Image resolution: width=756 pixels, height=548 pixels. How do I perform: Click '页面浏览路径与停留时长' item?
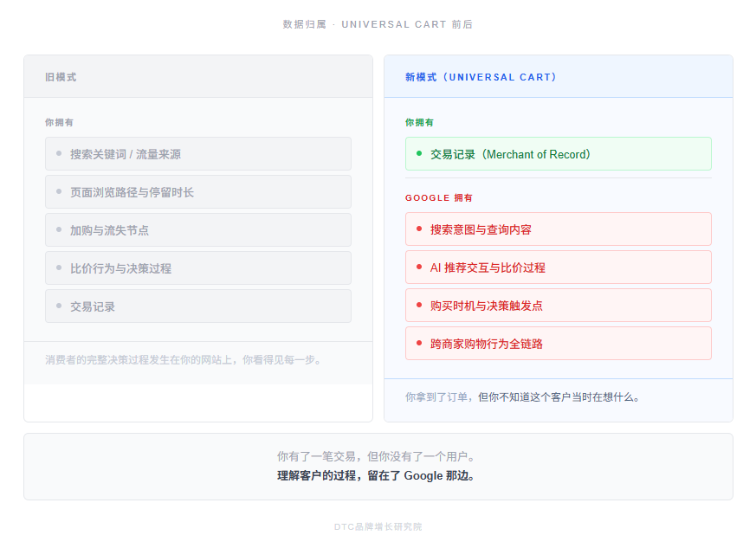pos(198,192)
